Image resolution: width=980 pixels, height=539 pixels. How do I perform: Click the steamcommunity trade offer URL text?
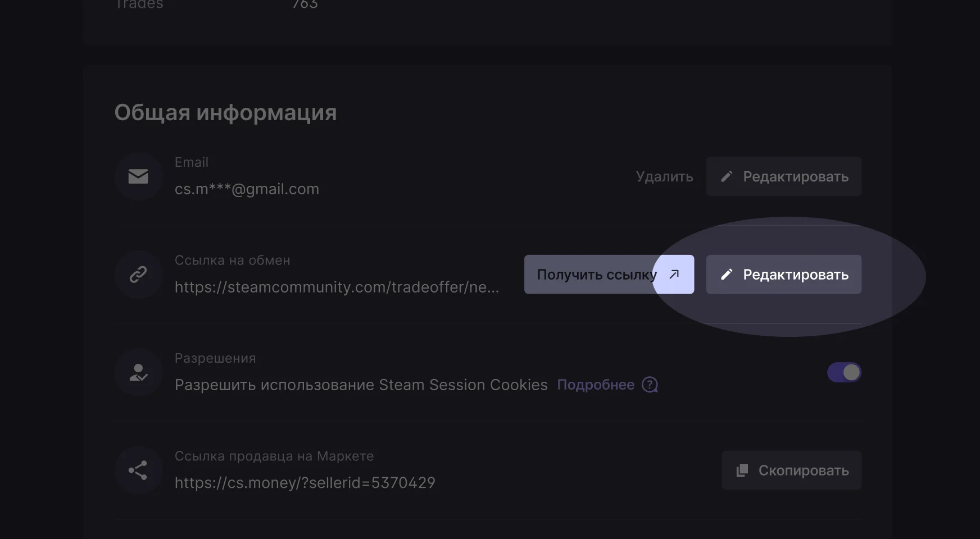coord(337,287)
